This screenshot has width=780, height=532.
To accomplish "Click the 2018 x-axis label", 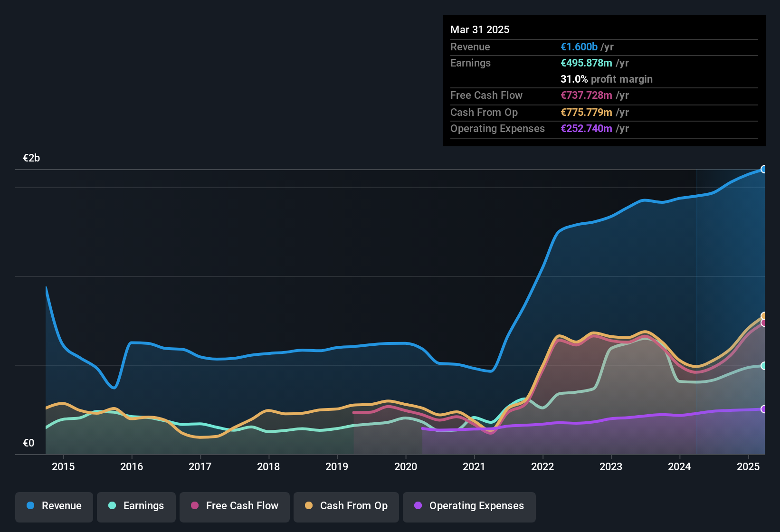I will click(268, 466).
